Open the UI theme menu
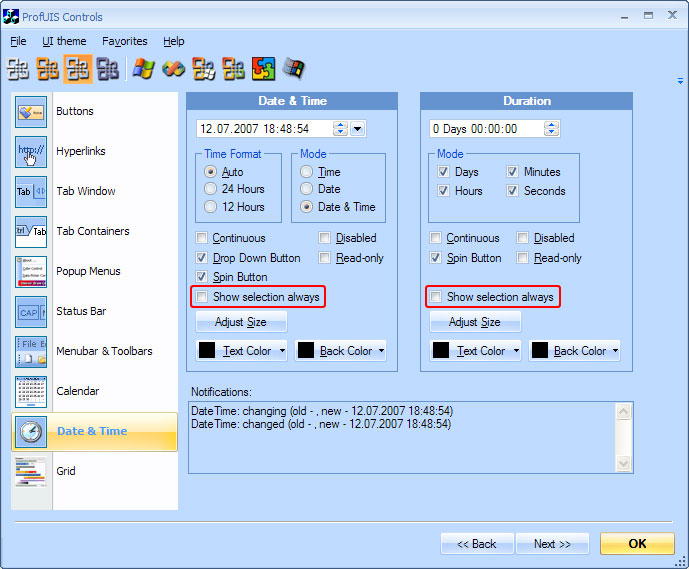 (64, 41)
